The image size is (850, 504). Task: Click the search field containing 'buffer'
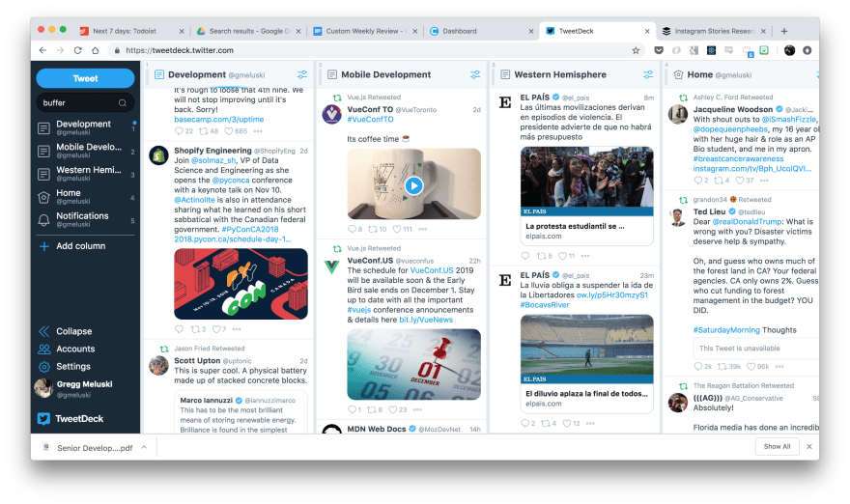click(x=85, y=102)
